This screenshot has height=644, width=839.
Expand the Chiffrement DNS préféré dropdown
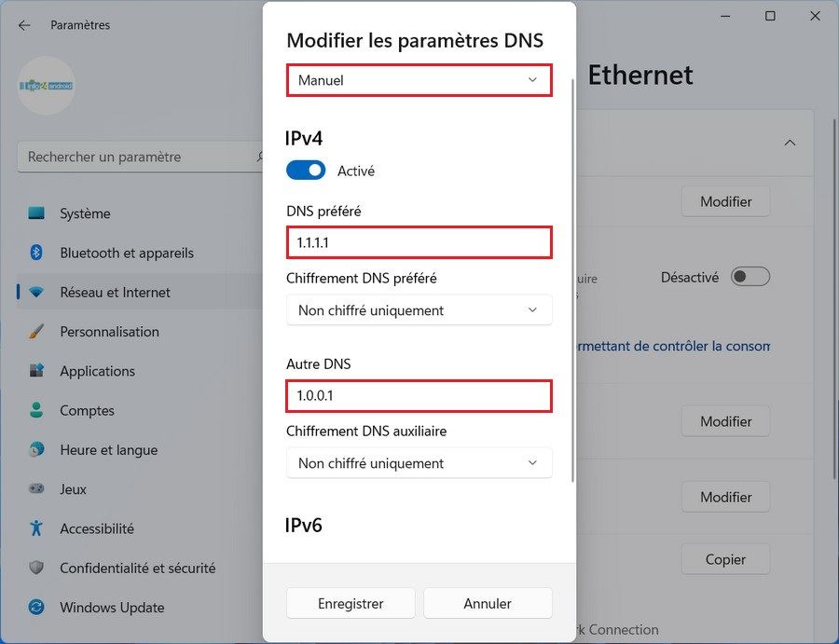(x=419, y=309)
